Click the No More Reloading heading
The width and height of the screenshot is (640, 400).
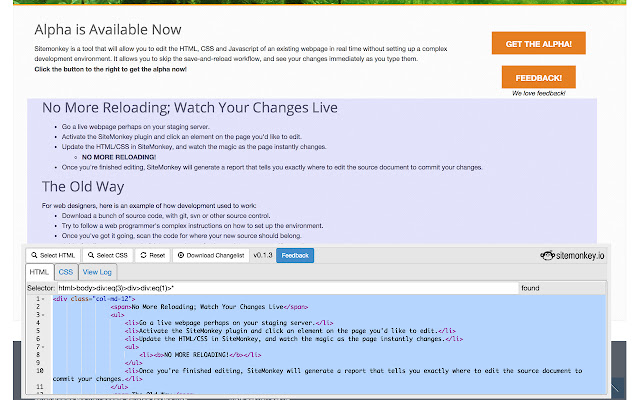pyautogui.click(x=190, y=108)
